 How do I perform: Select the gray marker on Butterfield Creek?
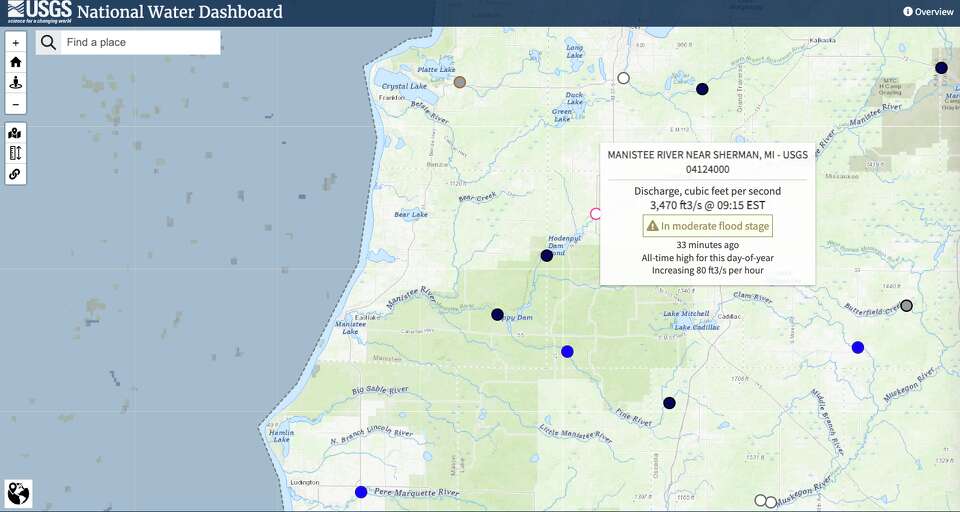907,305
